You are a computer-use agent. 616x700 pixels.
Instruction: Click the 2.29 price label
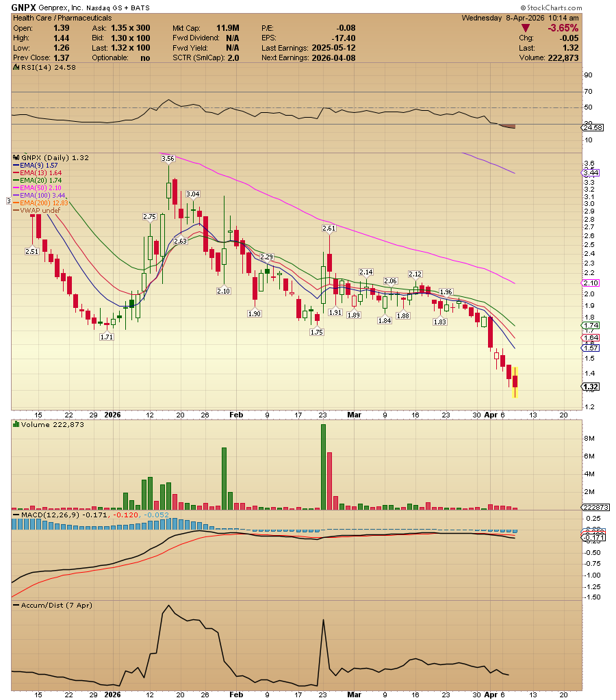coord(267,257)
